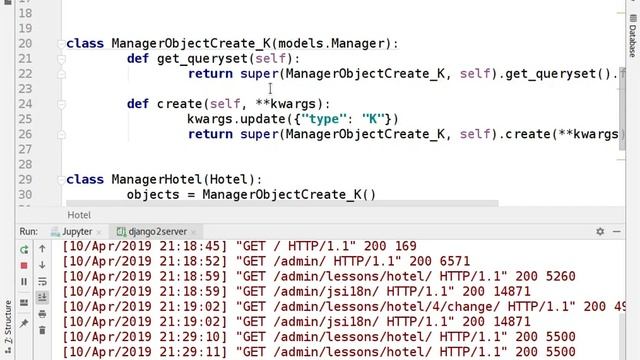The image size is (640, 360).
Task: Collapse class ManagerObjectCreate_K at line 20
Action: click(61, 44)
